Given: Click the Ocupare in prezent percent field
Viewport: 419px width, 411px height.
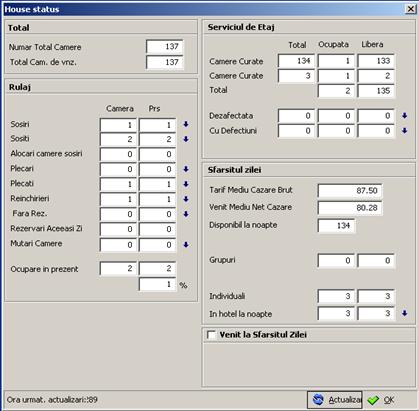Looking at the screenshot, I should pos(157,284).
